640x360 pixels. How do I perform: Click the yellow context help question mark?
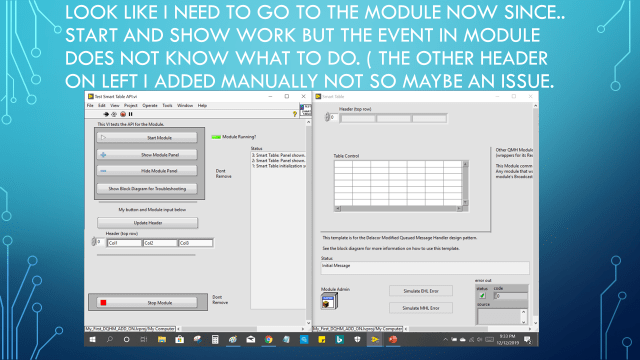(295, 114)
